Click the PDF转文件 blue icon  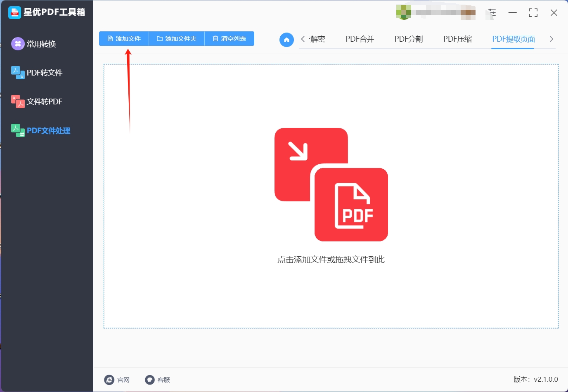pyautogui.click(x=18, y=73)
